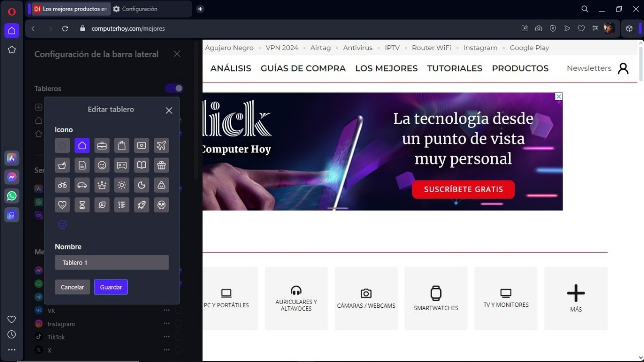The width and height of the screenshot is (644, 362).
Task: Open the SMARTWATCHES category card
Action: click(436, 298)
